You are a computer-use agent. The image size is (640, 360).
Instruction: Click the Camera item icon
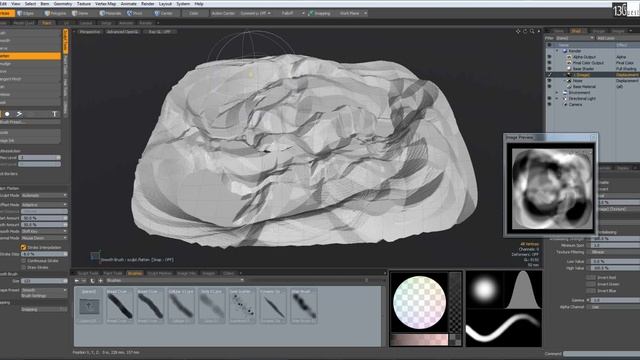pyautogui.click(x=565, y=104)
